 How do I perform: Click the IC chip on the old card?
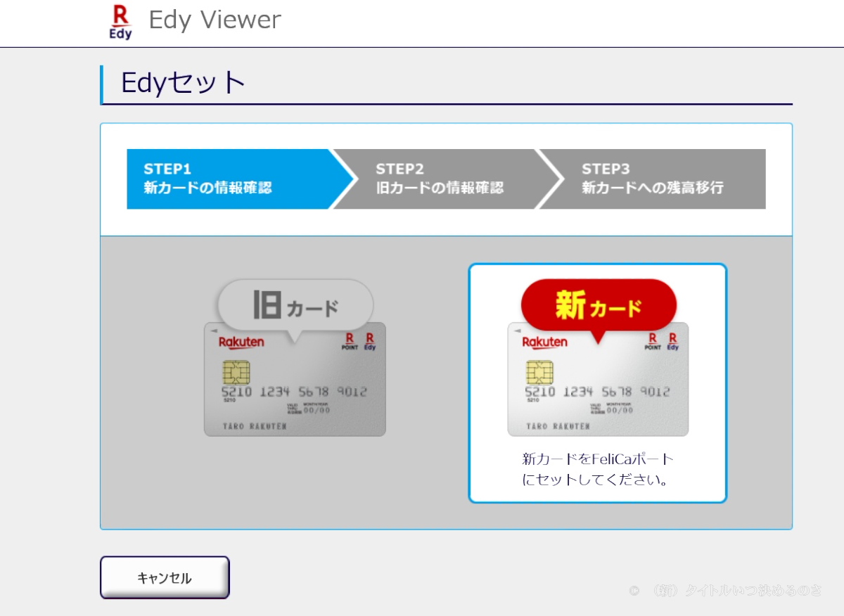(x=236, y=372)
